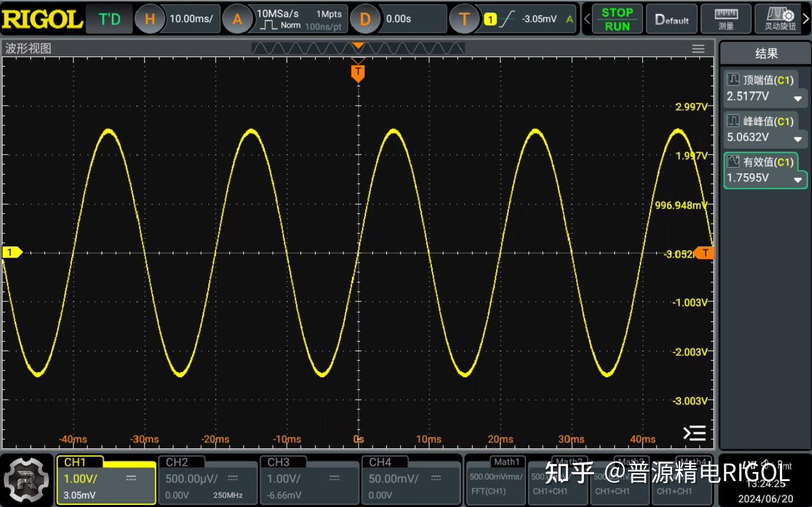Open the waveform view hamburger menu icon

coord(699,49)
